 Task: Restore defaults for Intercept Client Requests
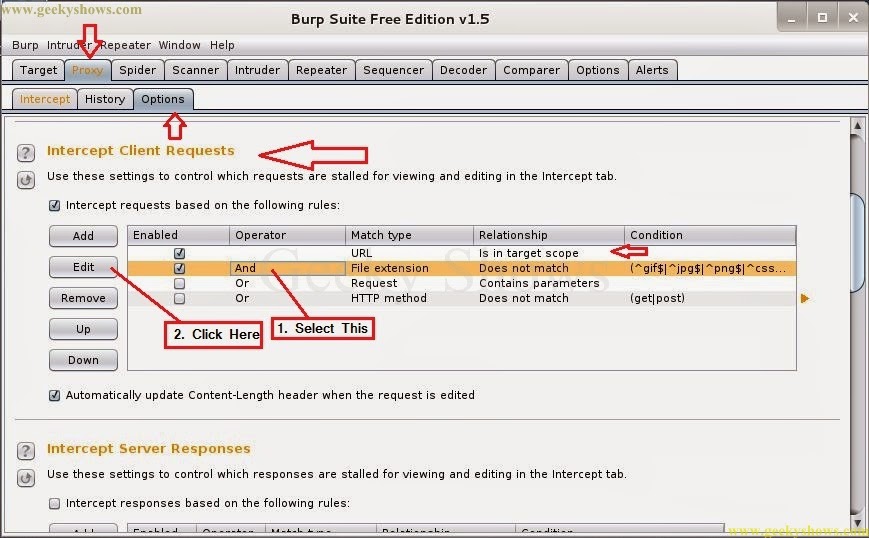tap(25, 180)
